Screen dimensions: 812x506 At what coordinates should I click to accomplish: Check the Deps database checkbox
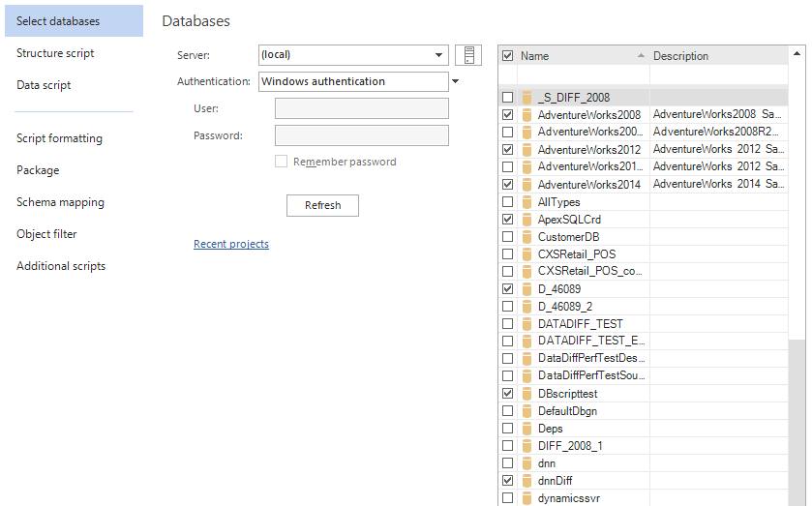507,429
